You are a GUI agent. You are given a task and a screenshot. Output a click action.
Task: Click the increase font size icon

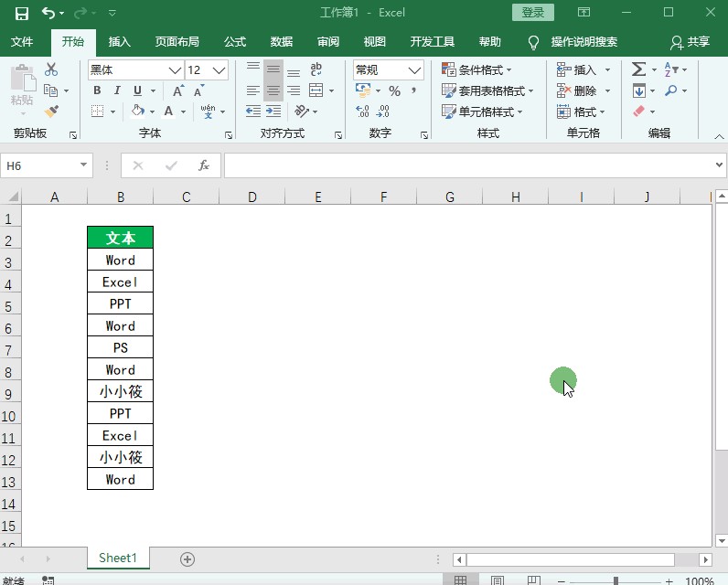(x=178, y=91)
